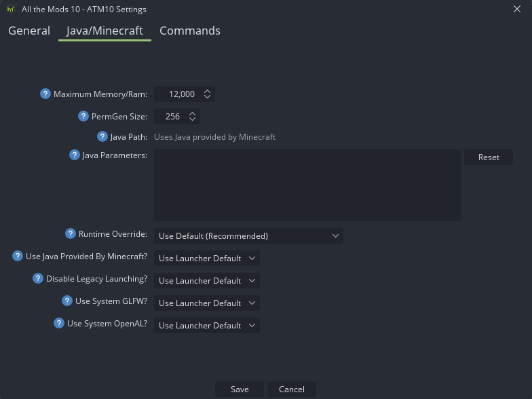
Task: Click help icon beside Maximum Memory/Ram
Action: (45, 94)
